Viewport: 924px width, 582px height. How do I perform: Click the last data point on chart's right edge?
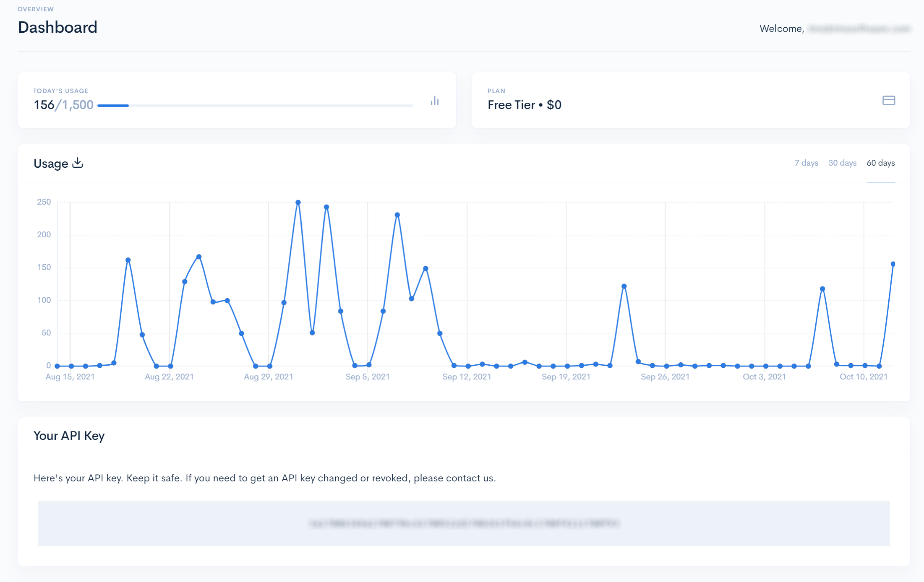coord(893,264)
